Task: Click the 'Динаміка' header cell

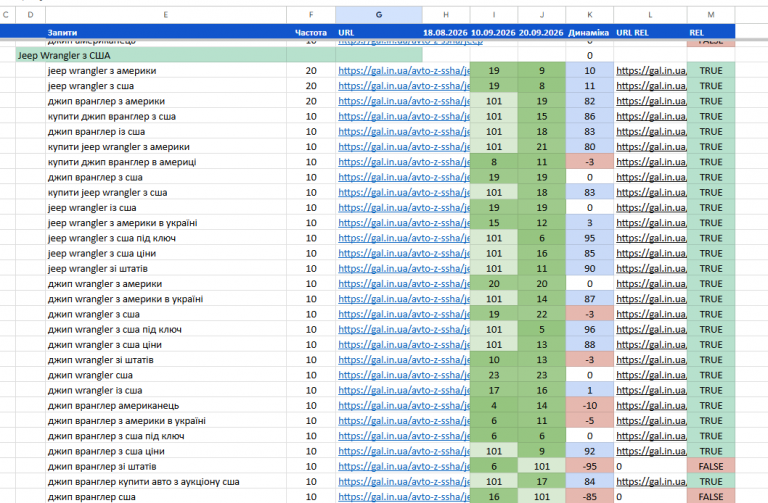Action: point(589,33)
